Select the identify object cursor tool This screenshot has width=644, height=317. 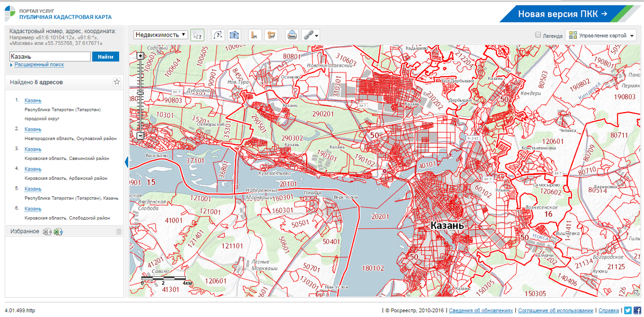(197, 35)
